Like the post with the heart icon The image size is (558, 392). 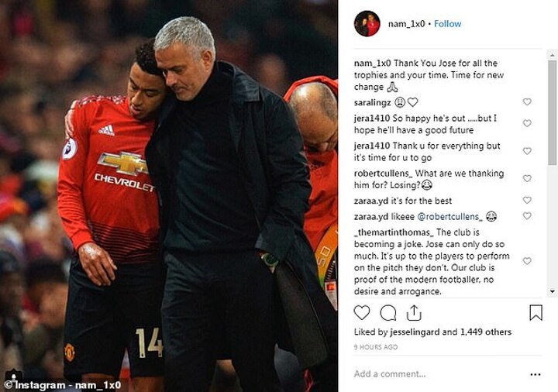pyautogui.click(x=362, y=313)
